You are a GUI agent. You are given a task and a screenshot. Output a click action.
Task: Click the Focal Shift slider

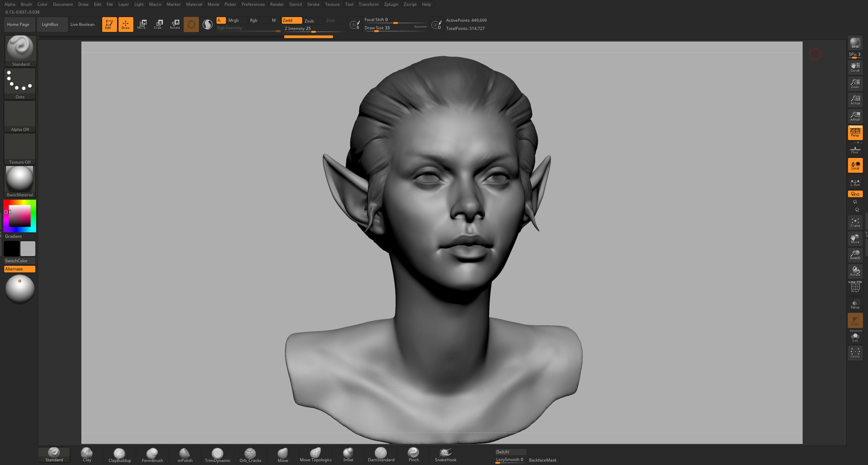pos(396,20)
